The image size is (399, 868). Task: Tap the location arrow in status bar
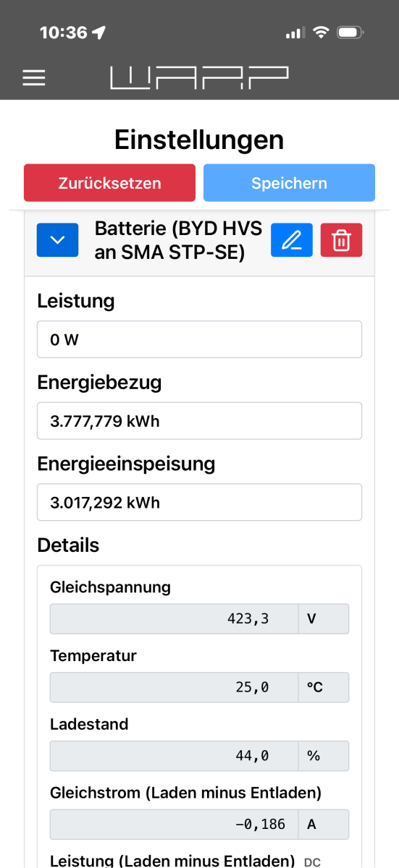point(99,33)
